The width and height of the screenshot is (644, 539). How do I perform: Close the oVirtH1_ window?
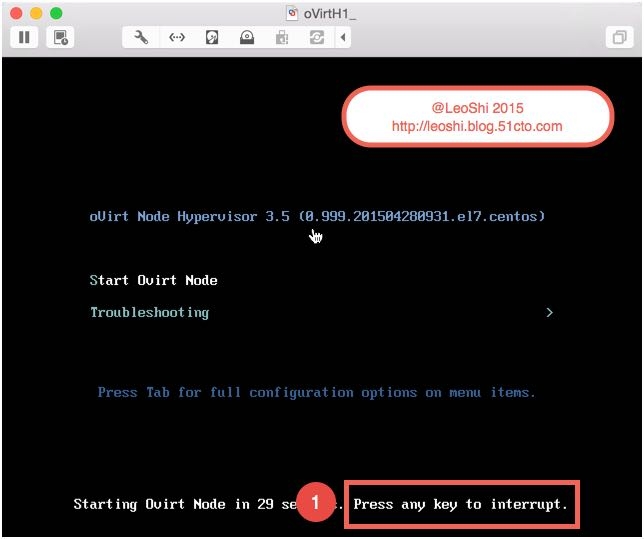[16, 13]
